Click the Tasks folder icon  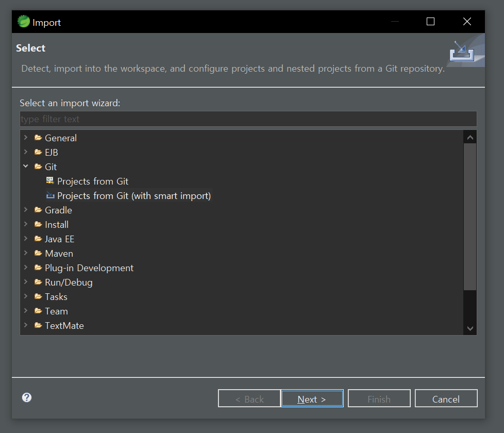[38, 297]
